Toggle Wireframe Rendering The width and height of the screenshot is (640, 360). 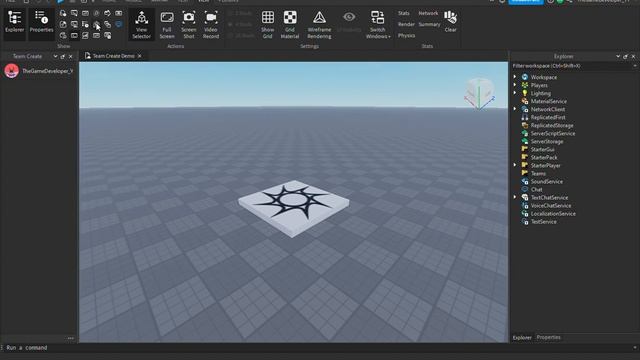click(x=319, y=25)
